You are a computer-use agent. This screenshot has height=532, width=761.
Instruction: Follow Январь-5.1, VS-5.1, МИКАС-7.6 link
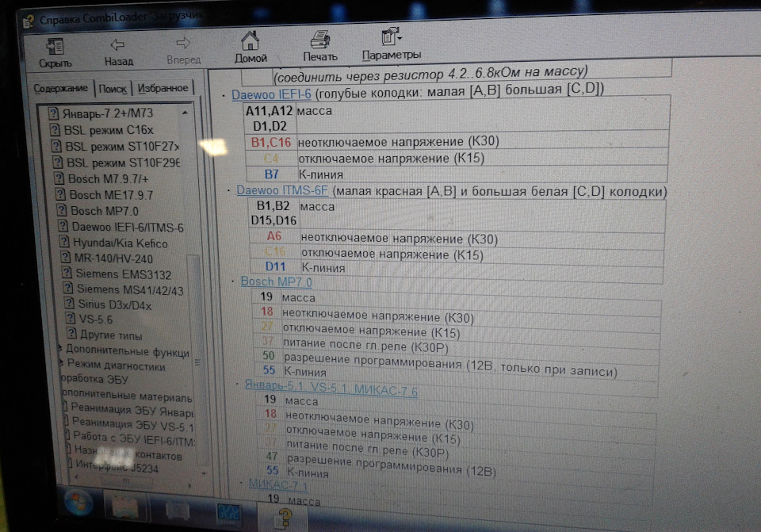coord(331,388)
